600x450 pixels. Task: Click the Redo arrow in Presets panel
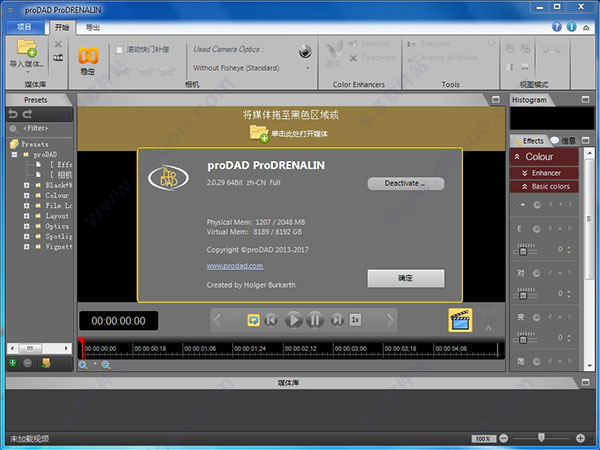[27, 114]
